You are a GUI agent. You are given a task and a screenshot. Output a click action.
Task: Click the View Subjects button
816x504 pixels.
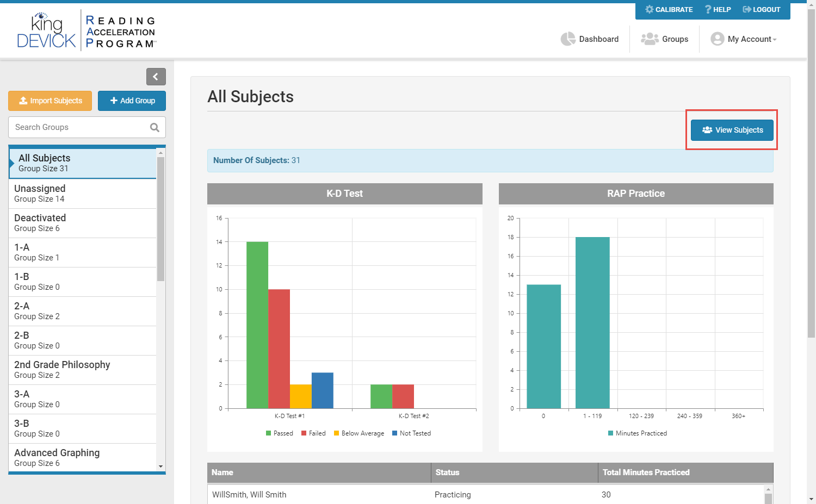(x=732, y=130)
